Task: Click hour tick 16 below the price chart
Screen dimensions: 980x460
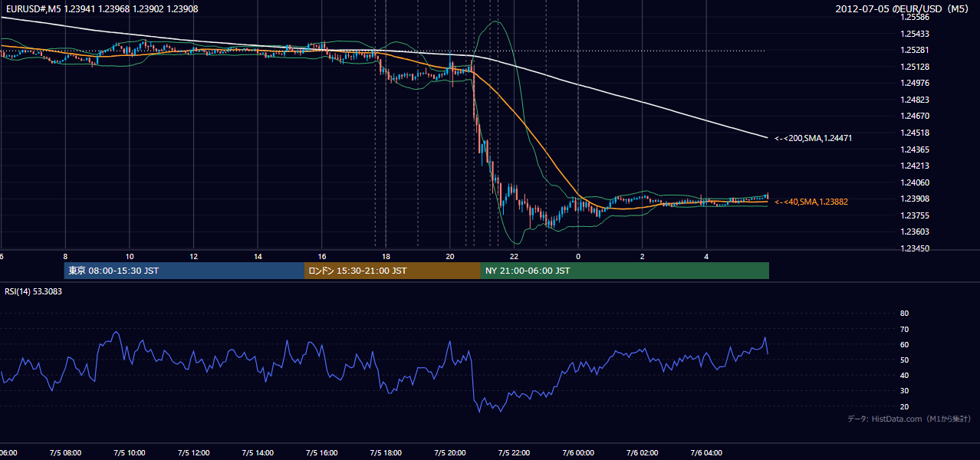Action: [322, 257]
